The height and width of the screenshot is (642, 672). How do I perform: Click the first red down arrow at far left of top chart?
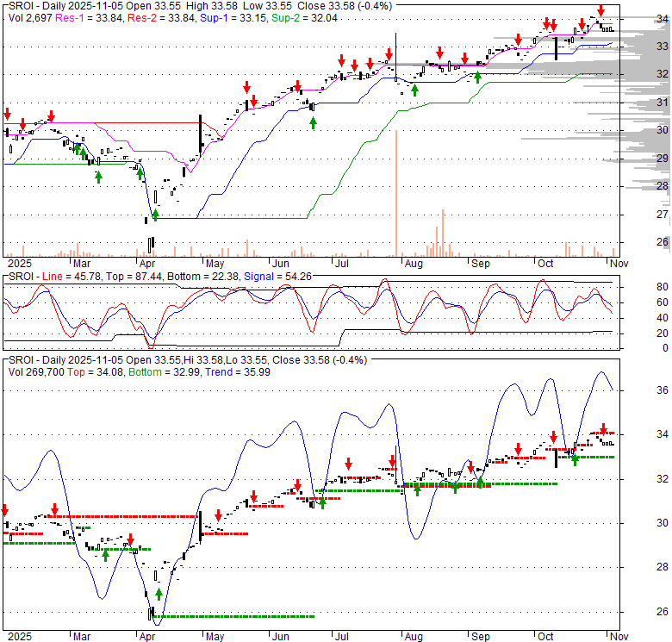click(x=8, y=115)
